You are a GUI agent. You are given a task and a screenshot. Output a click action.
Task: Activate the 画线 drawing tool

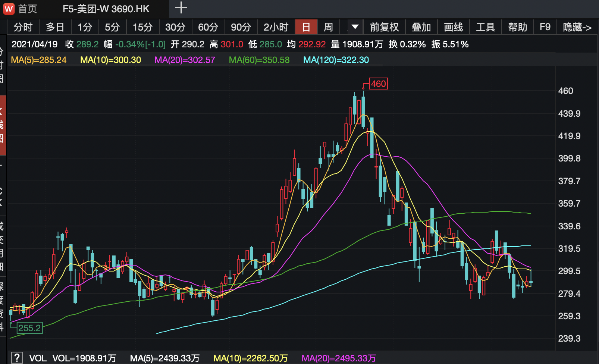pyautogui.click(x=453, y=27)
